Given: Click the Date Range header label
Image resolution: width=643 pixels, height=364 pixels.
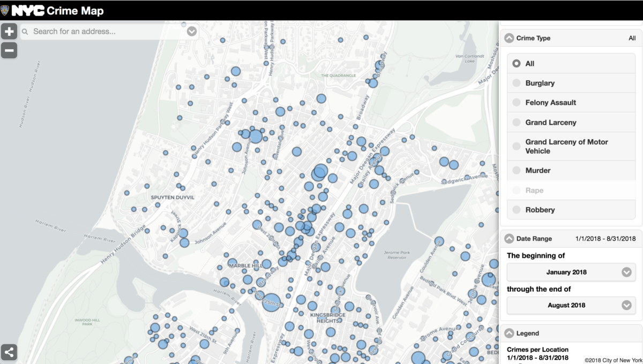Looking at the screenshot, I should (x=534, y=239).
